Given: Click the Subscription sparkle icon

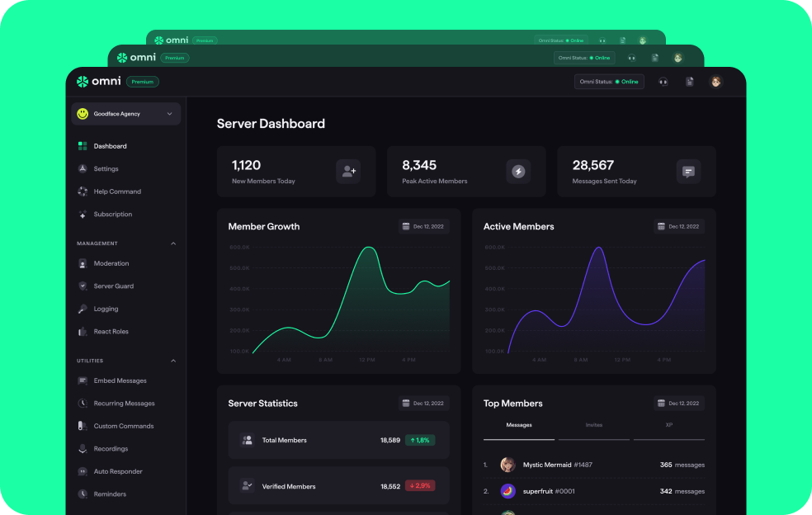Looking at the screenshot, I should tap(83, 214).
